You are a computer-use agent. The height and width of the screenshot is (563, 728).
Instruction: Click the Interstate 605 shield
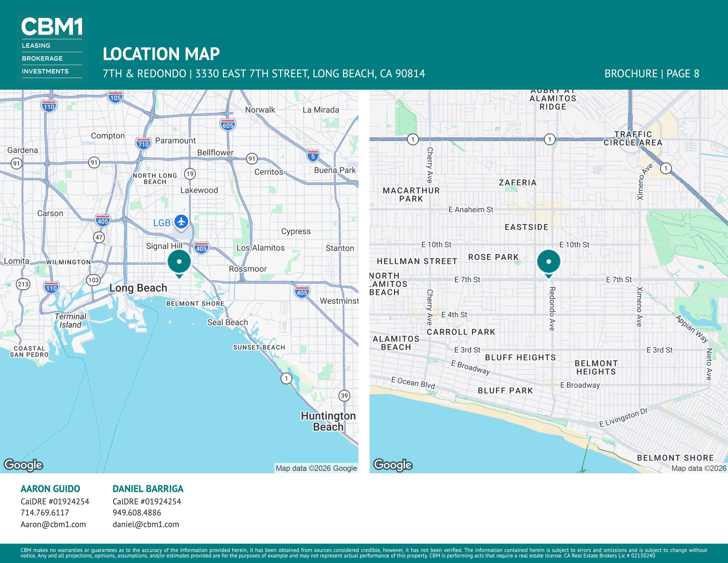click(228, 125)
